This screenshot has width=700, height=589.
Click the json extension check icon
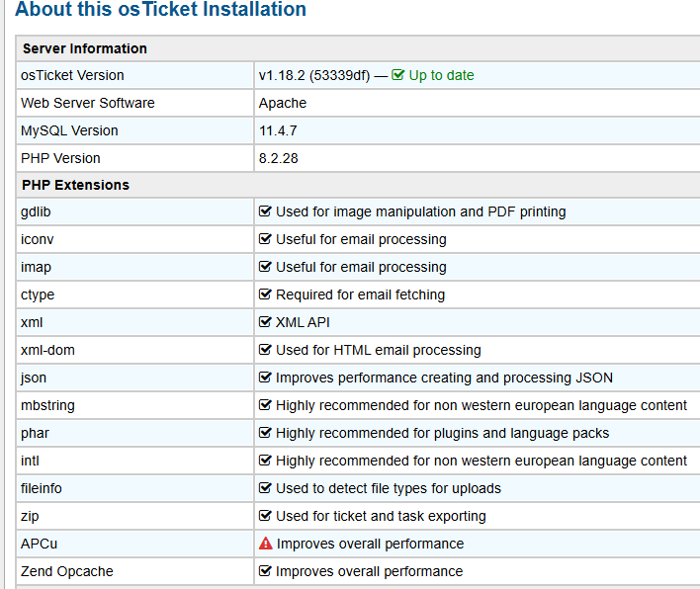(x=265, y=378)
